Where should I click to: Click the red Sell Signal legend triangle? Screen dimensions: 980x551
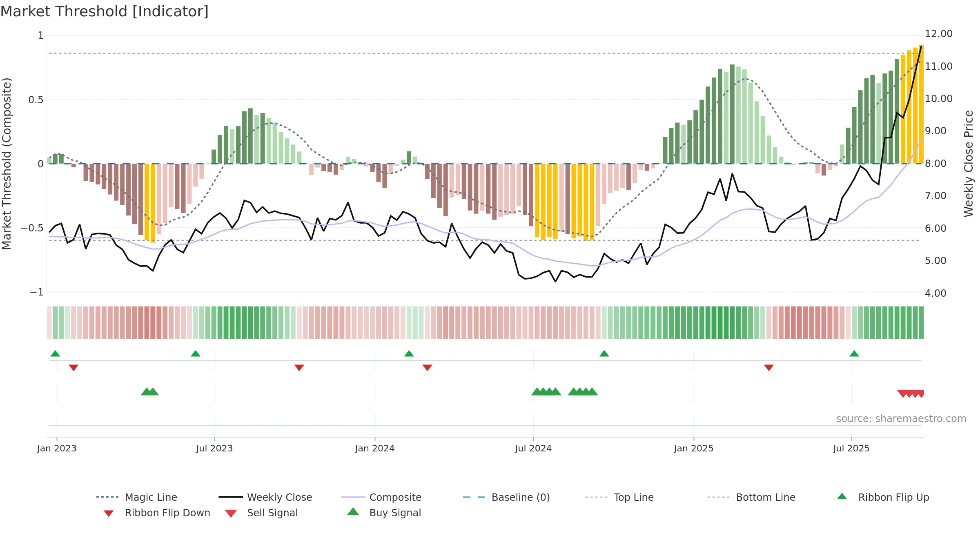[x=231, y=513]
